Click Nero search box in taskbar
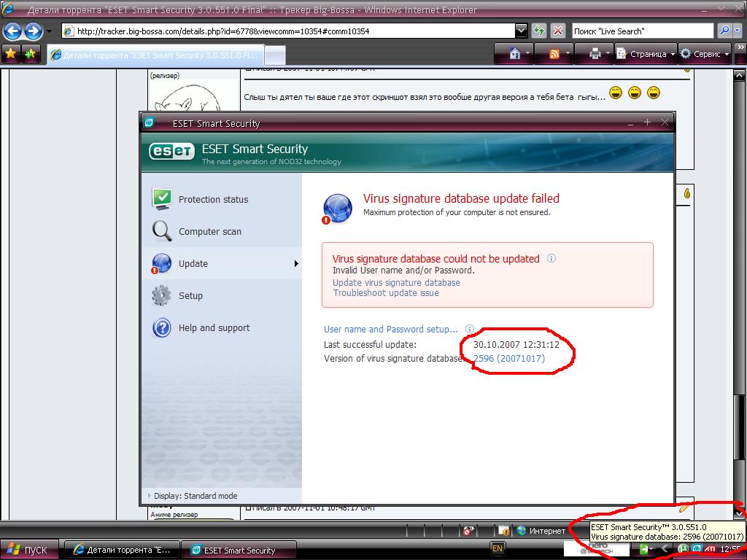Screen dimensions: 747x560 pyautogui.click(x=597, y=548)
